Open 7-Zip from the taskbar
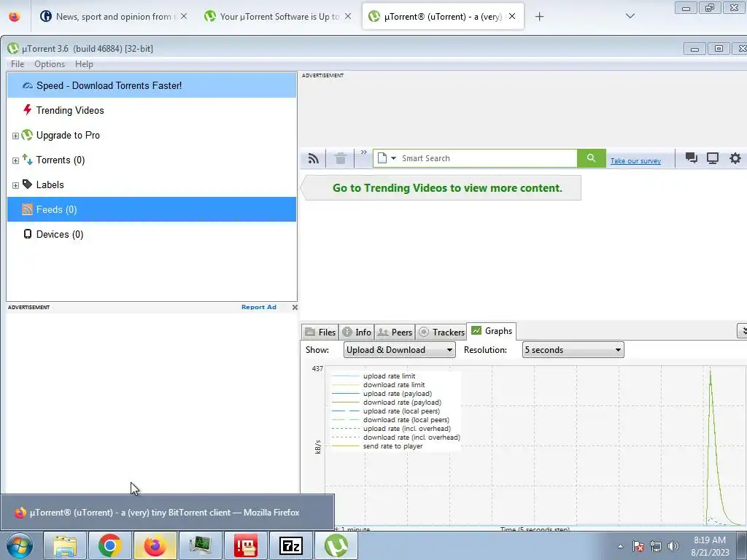Screen dimensions: 747x560 pos(290,545)
